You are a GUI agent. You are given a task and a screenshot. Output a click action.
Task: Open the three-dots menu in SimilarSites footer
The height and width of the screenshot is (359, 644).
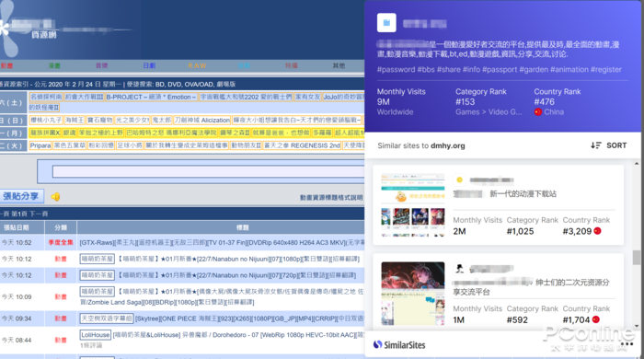[627, 343]
